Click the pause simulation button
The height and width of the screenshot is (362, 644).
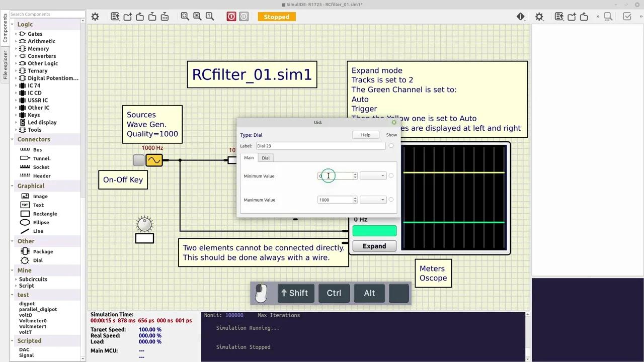click(x=244, y=17)
